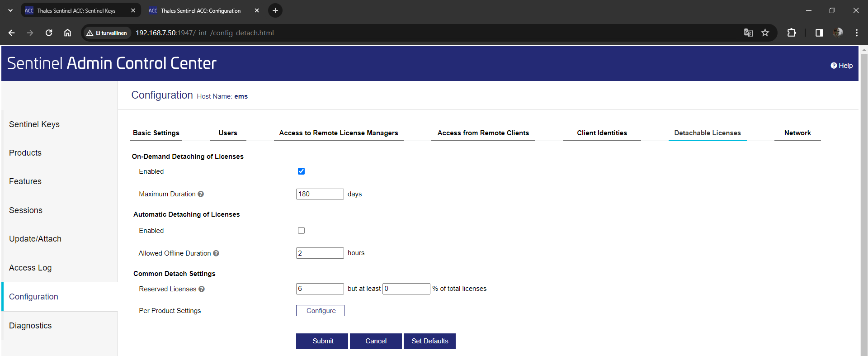Click the Maximum Duration help icon
Image resolution: width=868 pixels, height=356 pixels.
pyautogui.click(x=201, y=194)
